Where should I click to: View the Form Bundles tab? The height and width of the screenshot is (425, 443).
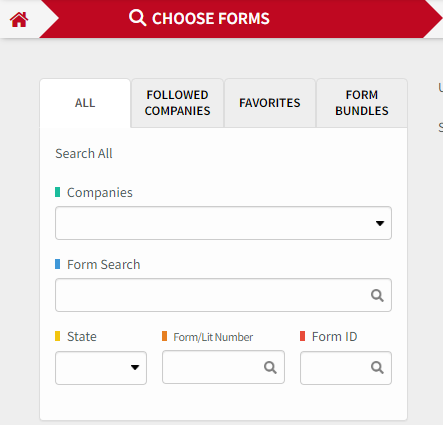pos(362,103)
